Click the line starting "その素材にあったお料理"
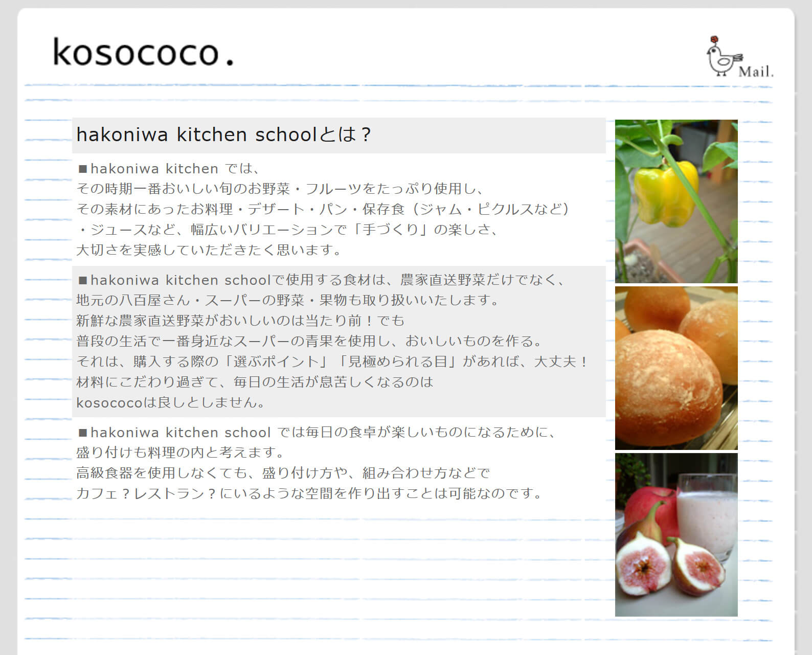This screenshot has width=812, height=655. click(x=323, y=209)
